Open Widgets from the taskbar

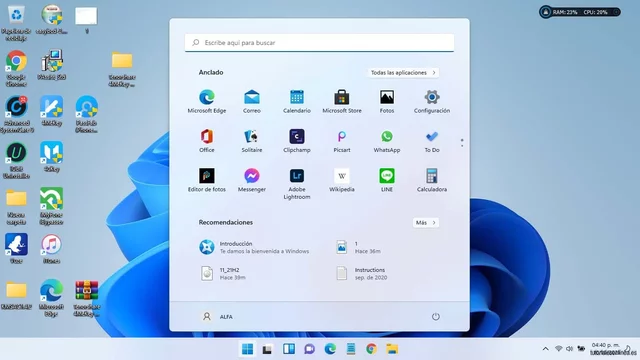[289, 349]
